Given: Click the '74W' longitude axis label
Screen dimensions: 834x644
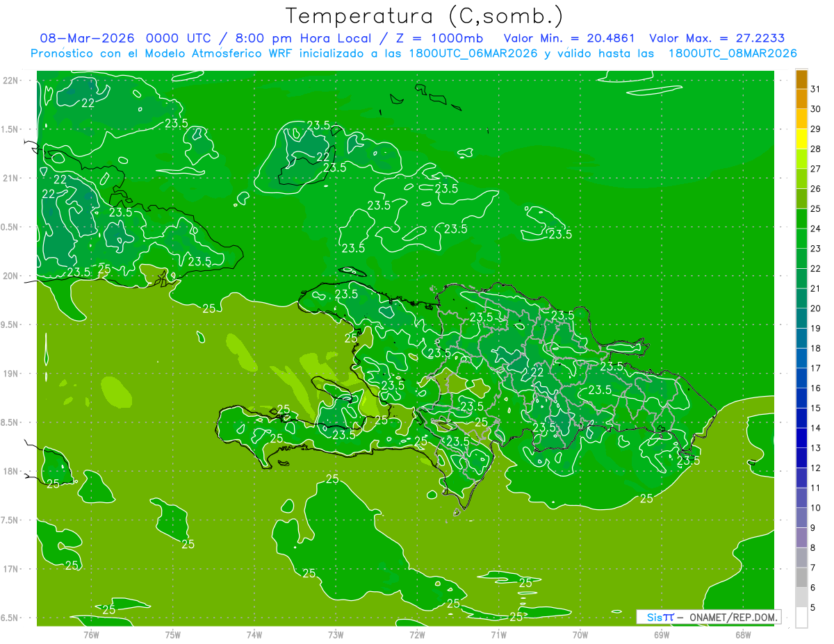Looking at the screenshot, I should coord(254,634).
